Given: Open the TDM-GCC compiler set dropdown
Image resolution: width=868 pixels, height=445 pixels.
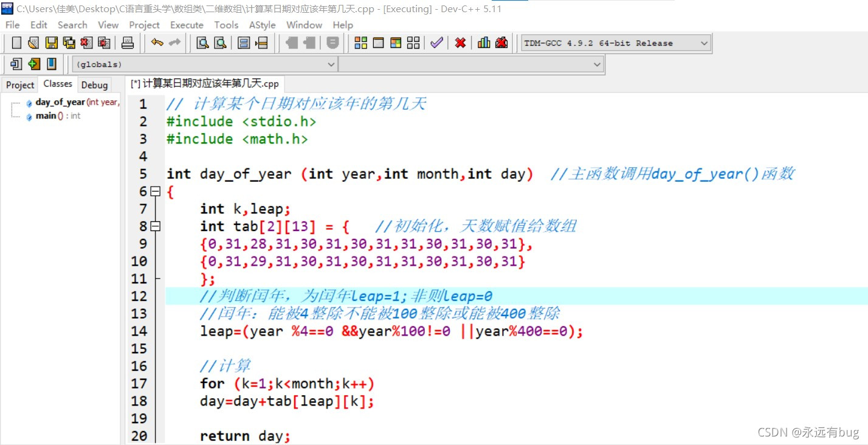Looking at the screenshot, I should 616,43.
